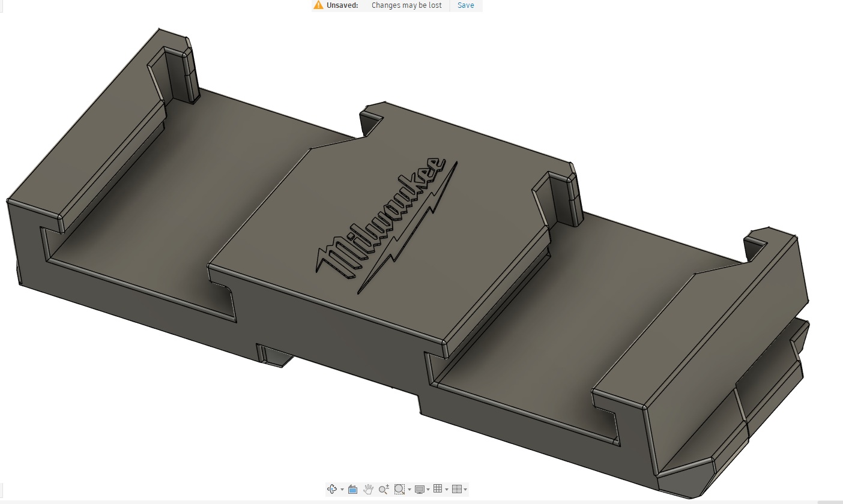Viewport: 843px width, 504px height.
Task: Open the Display Settings monitor icon
Action: (x=420, y=490)
